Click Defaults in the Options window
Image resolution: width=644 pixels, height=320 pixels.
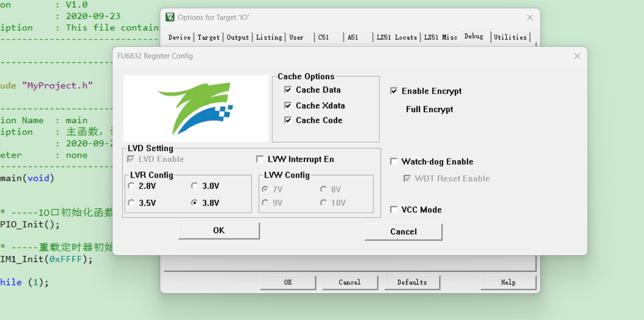[x=412, y=282]
